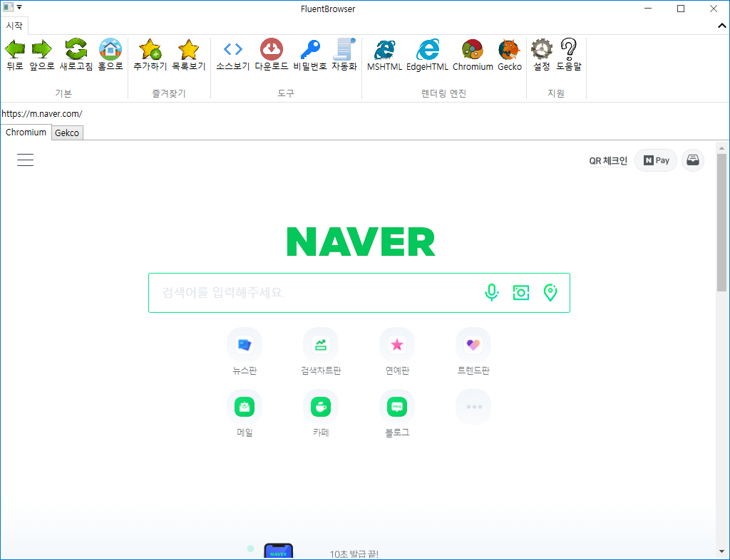Switch rendering engine to MSHTML
Image resolution: width=730 pixels, height=560 pixels.
click(384, 54)
